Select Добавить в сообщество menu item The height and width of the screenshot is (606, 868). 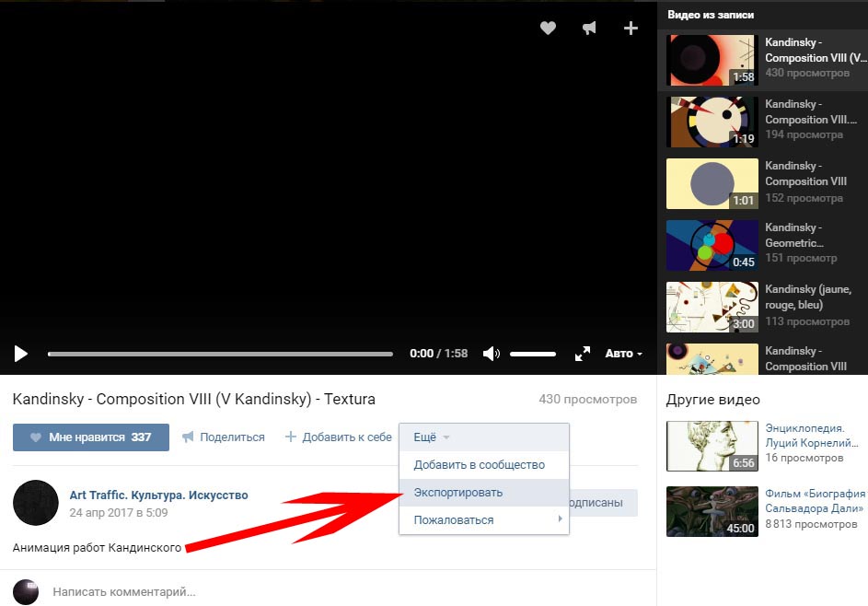484,465
